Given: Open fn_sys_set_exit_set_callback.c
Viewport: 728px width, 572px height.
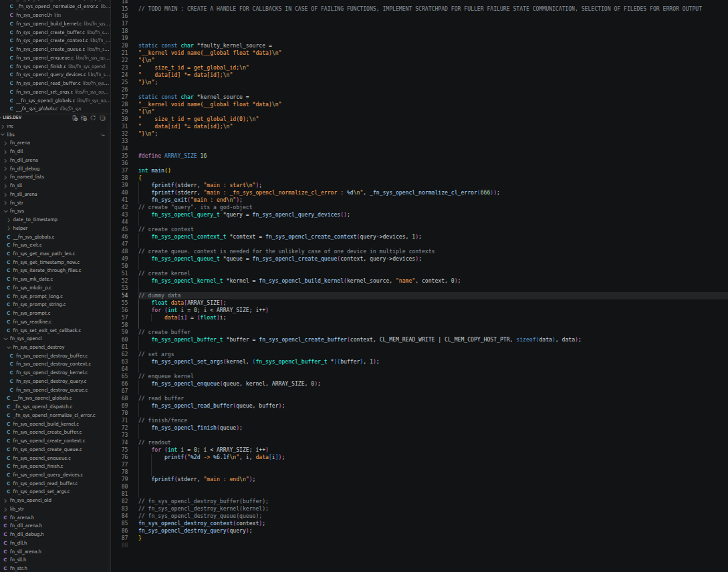Looking at the screenshot, I should (x=47, y=330).
